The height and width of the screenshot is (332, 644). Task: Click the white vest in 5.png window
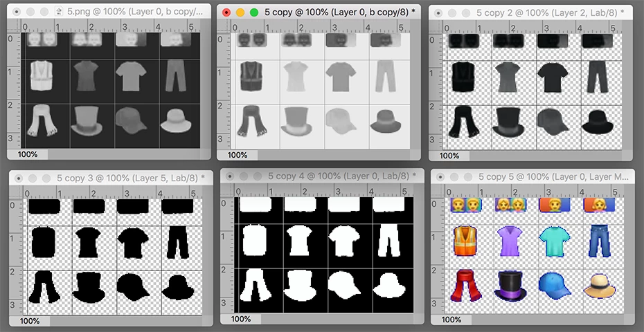tap(42, 76)
